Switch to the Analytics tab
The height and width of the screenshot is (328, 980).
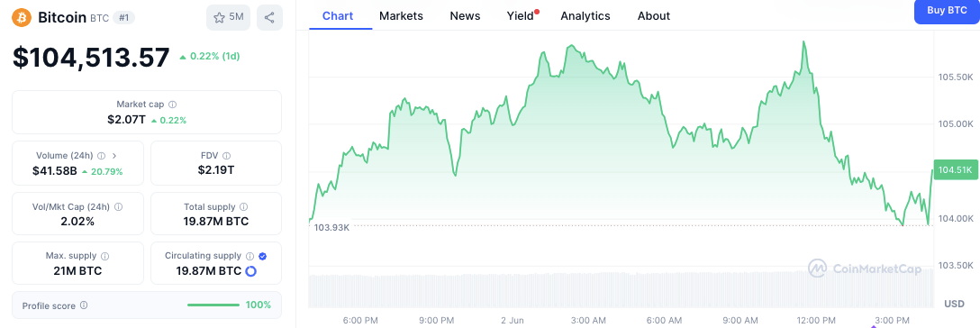[585, 16]
